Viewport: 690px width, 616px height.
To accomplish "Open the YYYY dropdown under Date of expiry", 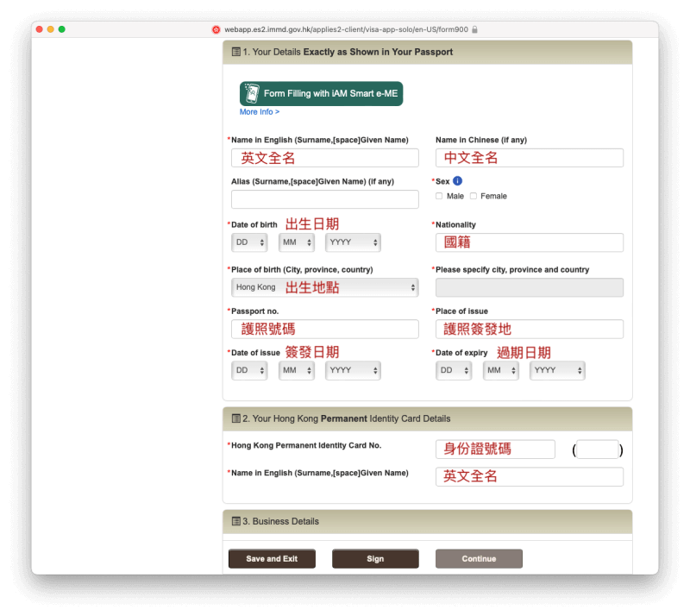I will pos(558,370).
